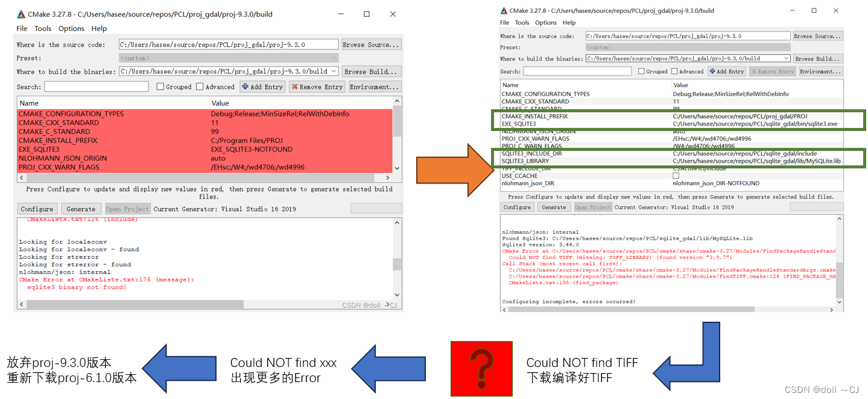This screenshot has height=399, width=868.
Task: Toggle Advanced checkbox in right window
Action: [x=675, y=71]
